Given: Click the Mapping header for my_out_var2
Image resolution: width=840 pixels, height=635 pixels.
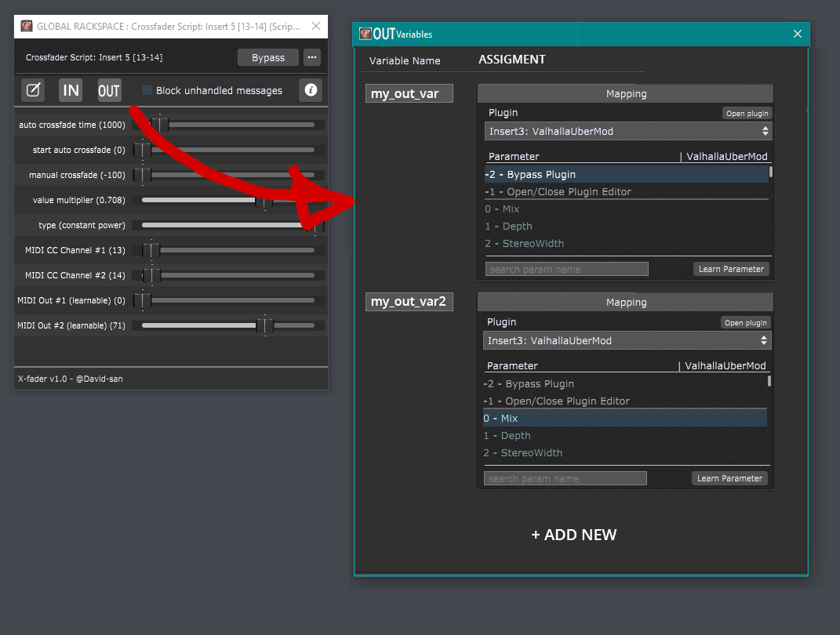Looking at the screenshot, I should click(x=626, y=302).
